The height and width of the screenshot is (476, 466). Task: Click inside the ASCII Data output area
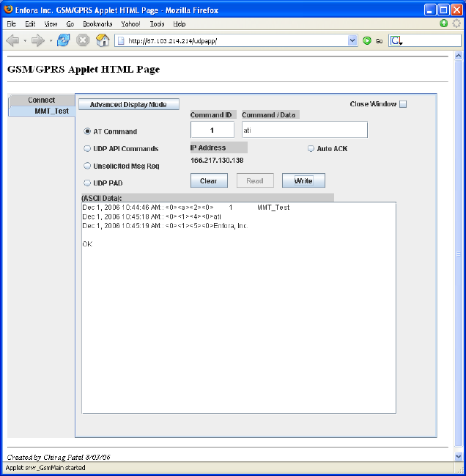tap(239, 307)
